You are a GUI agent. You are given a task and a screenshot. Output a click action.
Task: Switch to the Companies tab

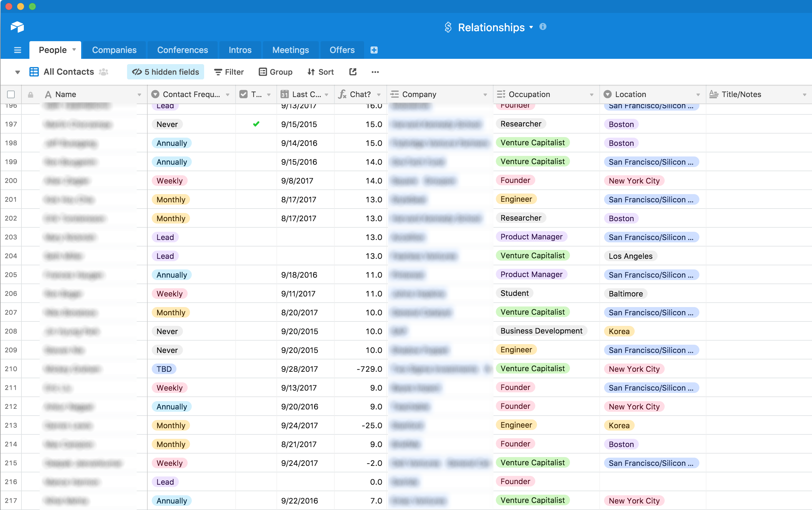[x=114, y=50]
